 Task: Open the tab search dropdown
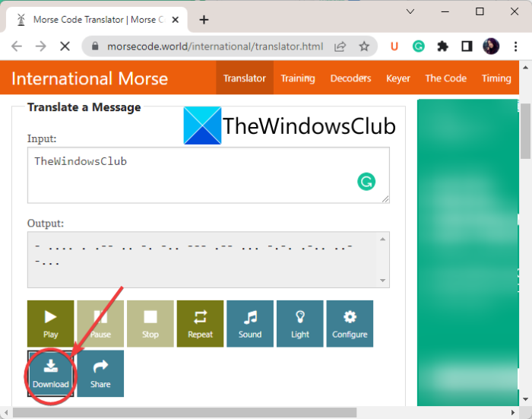410,11
